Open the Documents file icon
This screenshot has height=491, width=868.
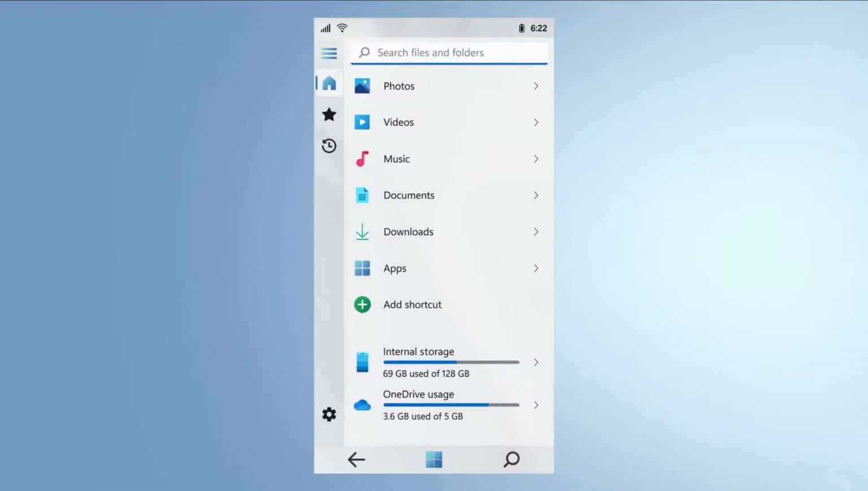[x=362, y=195]
